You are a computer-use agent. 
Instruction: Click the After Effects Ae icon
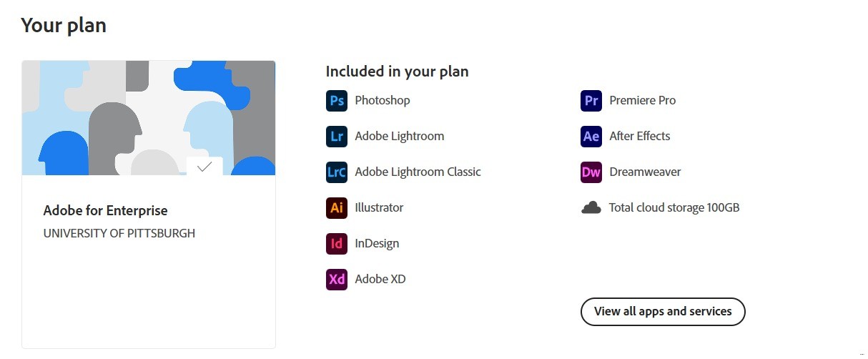click(591, 137)
